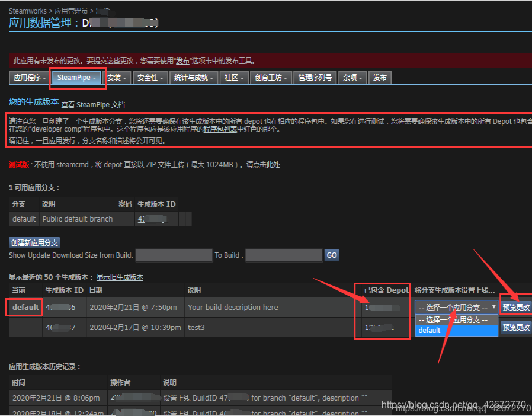Click the Public default branch description cell
532x416 pixels.
(x=78, y=219)
